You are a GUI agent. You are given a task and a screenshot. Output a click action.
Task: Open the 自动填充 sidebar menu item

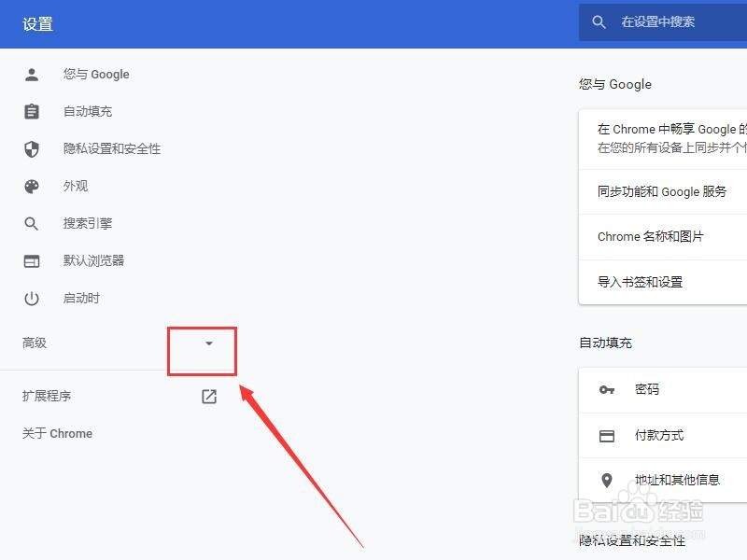[x=88, y=111]
